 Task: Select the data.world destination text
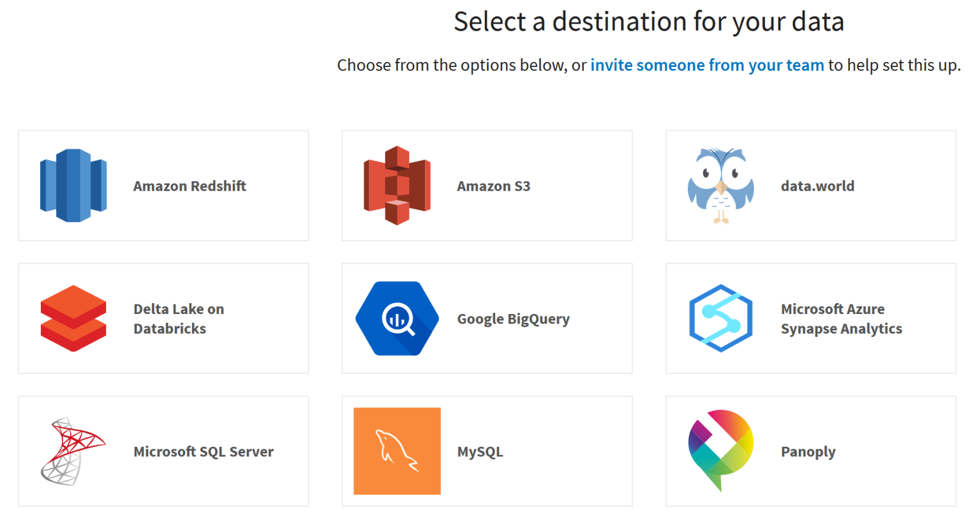click(x=817, y=186)
